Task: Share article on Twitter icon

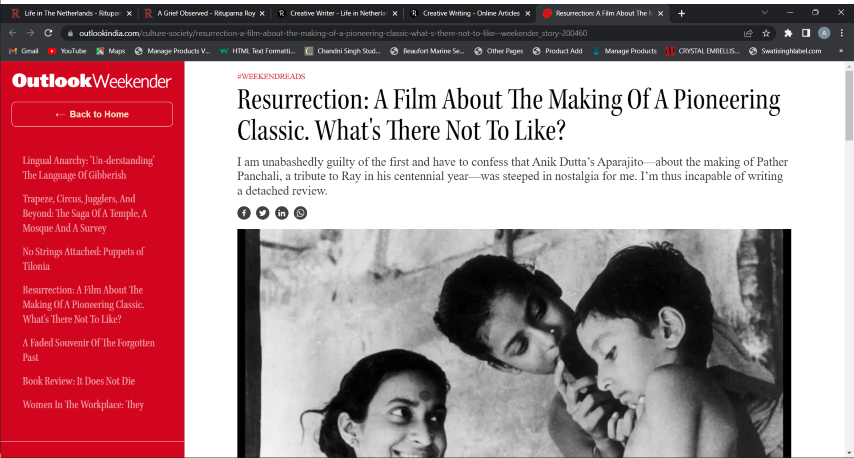Action: (263, 213)
